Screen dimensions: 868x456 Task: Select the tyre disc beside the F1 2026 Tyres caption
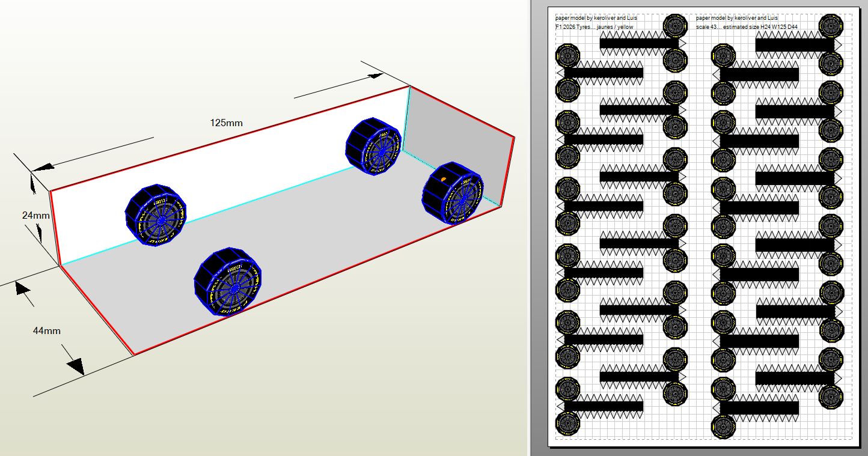click(x=675, y=26)
